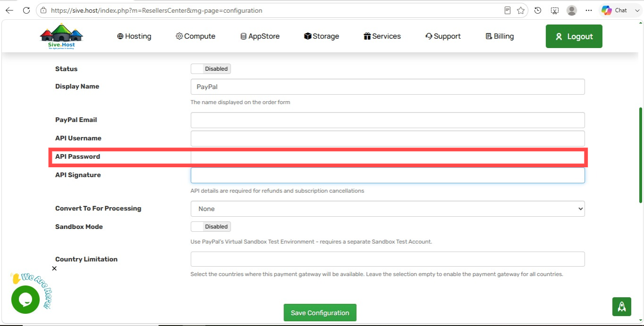Click the browser split screen icon

555,10
